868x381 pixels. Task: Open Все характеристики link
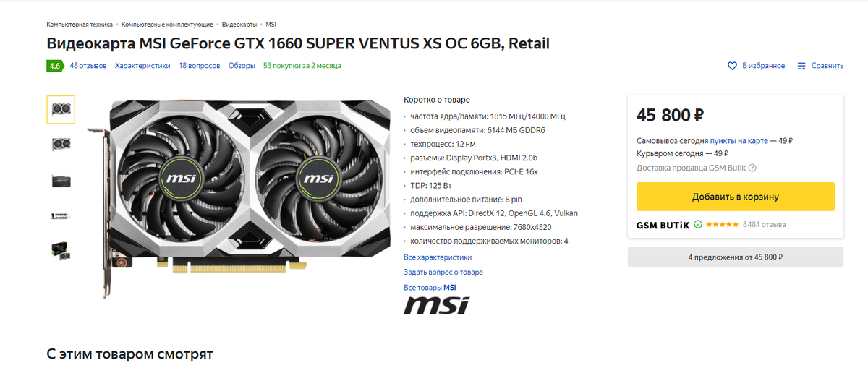tap(438, 257)
